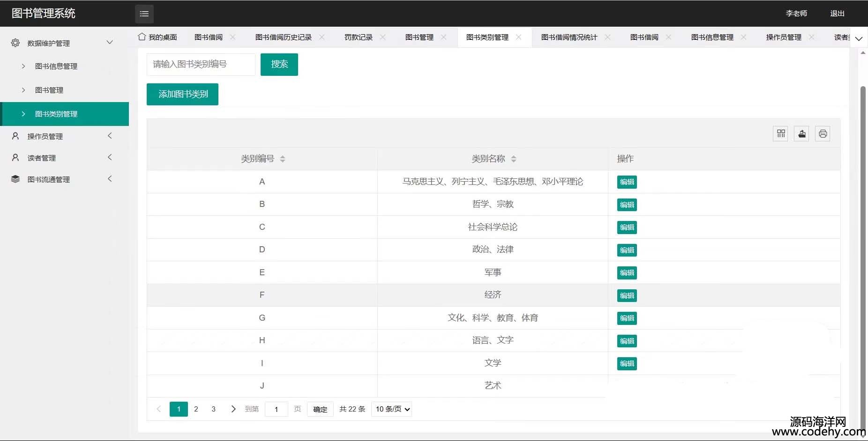Switch to the 图书借阅情况统计 tab
Image resolution: width=868 pixels, height=441 pixels.
569,37
